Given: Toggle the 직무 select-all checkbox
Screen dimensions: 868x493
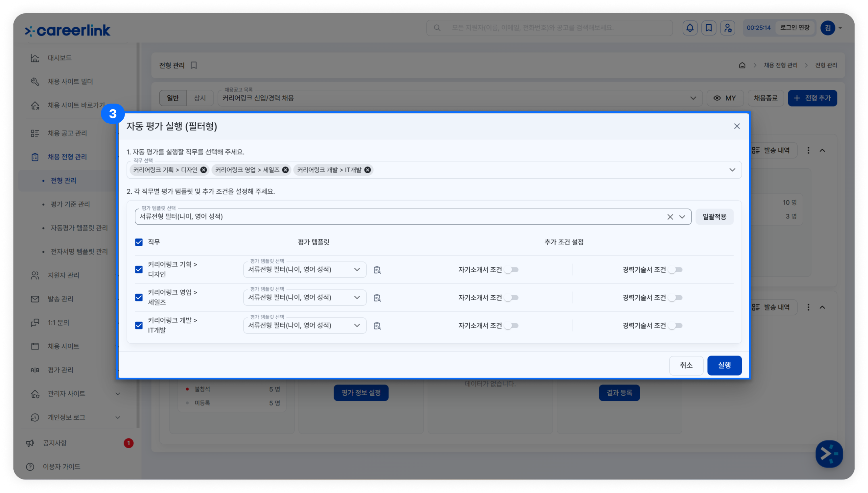Looking at the screenshot, I should pyautogui.click(x=139, y=242).
